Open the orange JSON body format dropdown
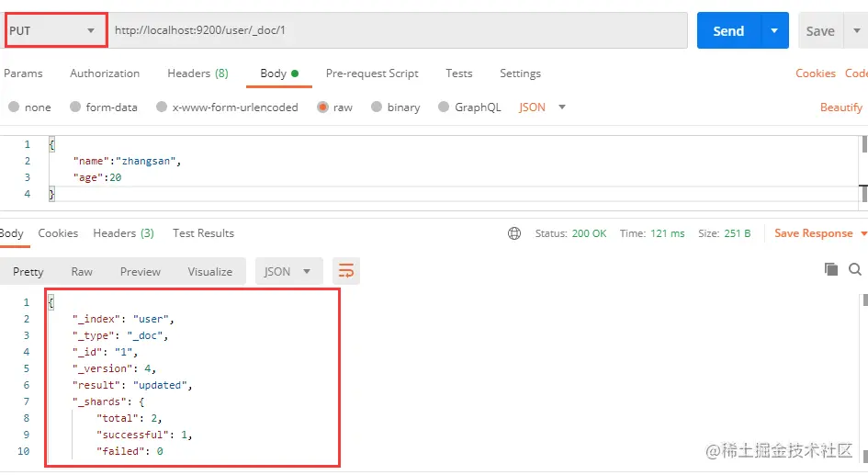This screenshot has height=475, width=868. point(542,107)
